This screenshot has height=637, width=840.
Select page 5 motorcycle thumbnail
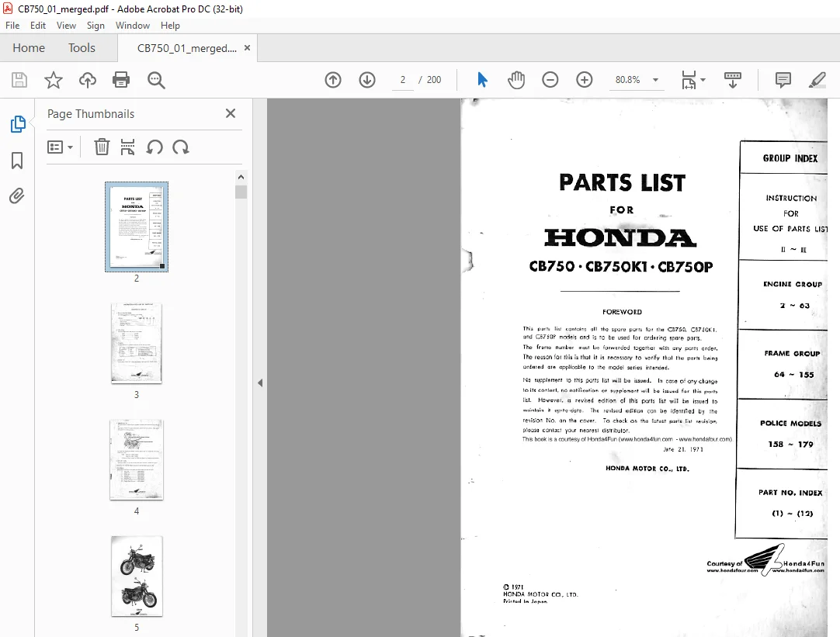click(137, 576)
